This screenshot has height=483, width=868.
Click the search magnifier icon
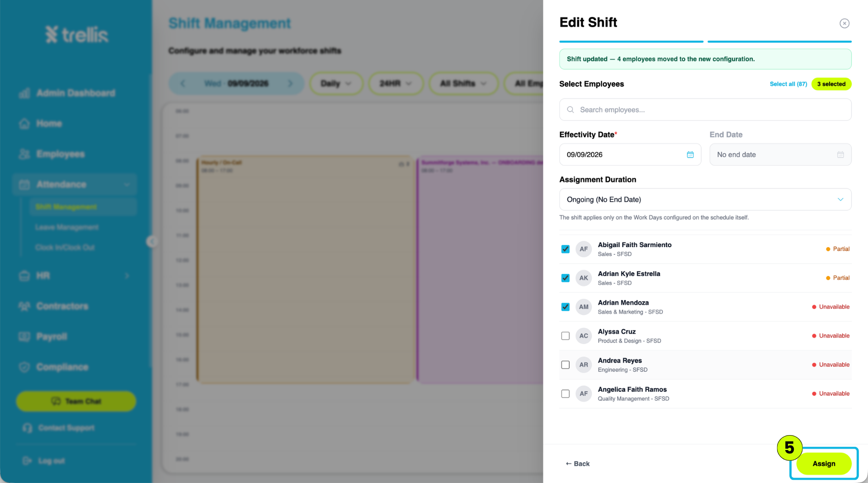[x=570, y=110]
